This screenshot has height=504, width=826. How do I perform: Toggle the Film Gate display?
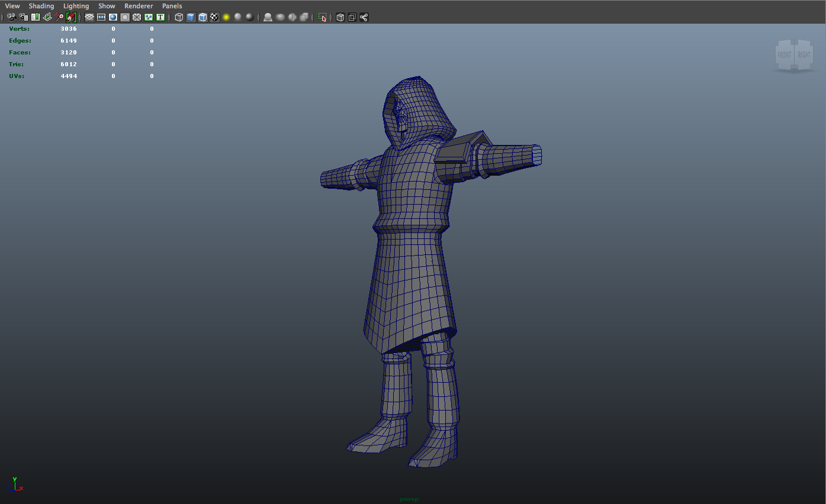(x=101, y=17)
